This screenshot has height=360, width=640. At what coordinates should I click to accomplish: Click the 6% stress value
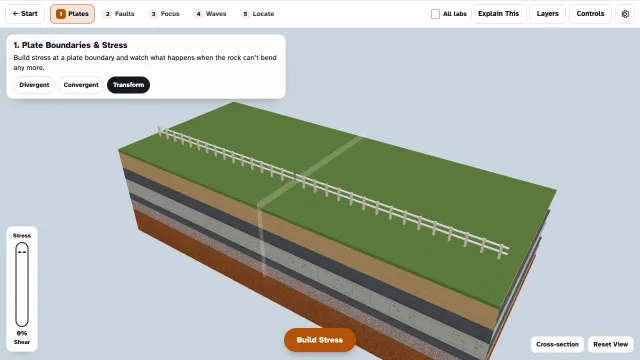tap(22, 333)
